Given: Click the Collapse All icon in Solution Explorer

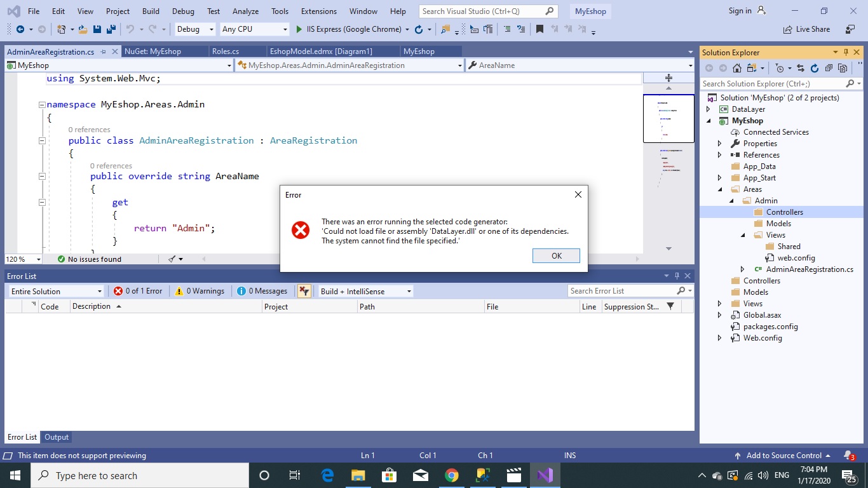Looking at the screenshot, I should pos(829,68).
